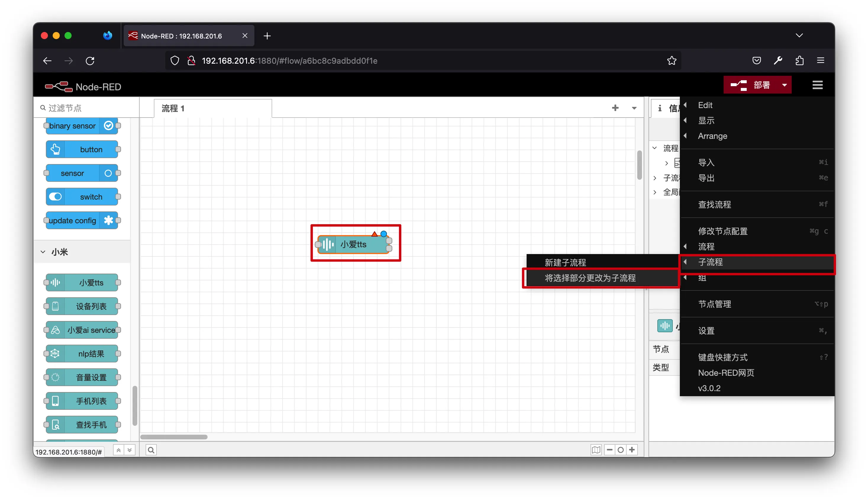Click the canvas search magnifier icon

[x=151, y=450]
